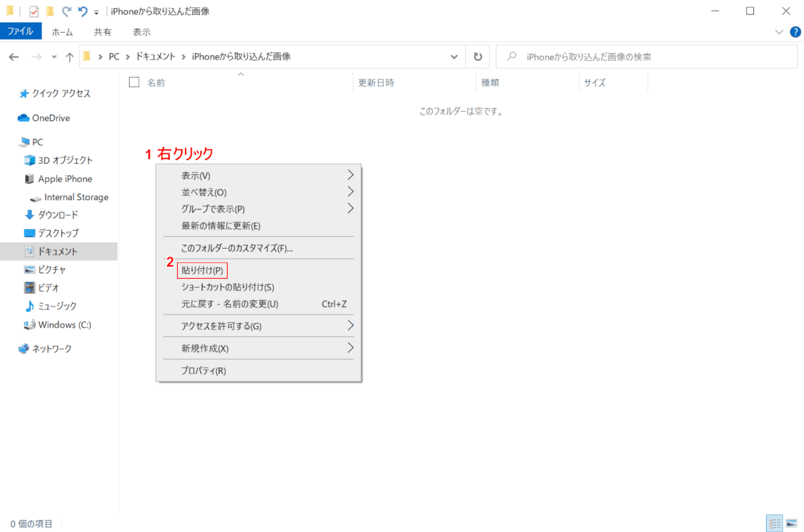The width and height of the screenshot is (804, 532).
Task: Open the 共有 ribbon tab
Action: point(102,31)
